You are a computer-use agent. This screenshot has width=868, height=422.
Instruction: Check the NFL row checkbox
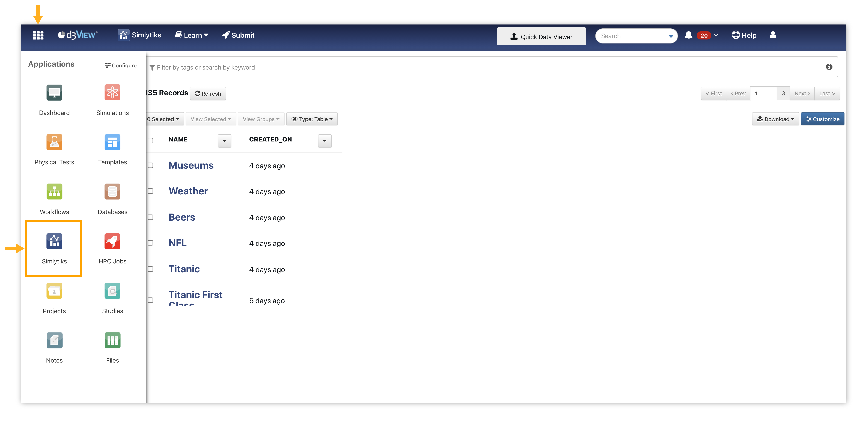click(150, 243)
